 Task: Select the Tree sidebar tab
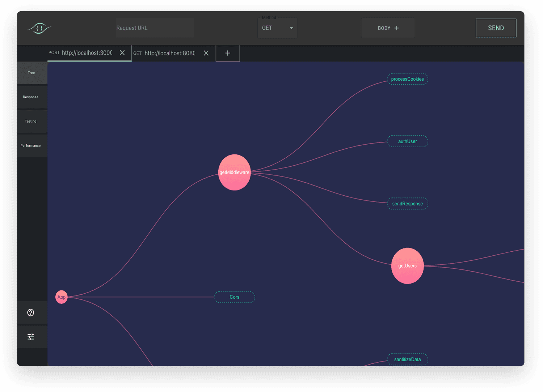pyautogui.click(x=32, y=73)
